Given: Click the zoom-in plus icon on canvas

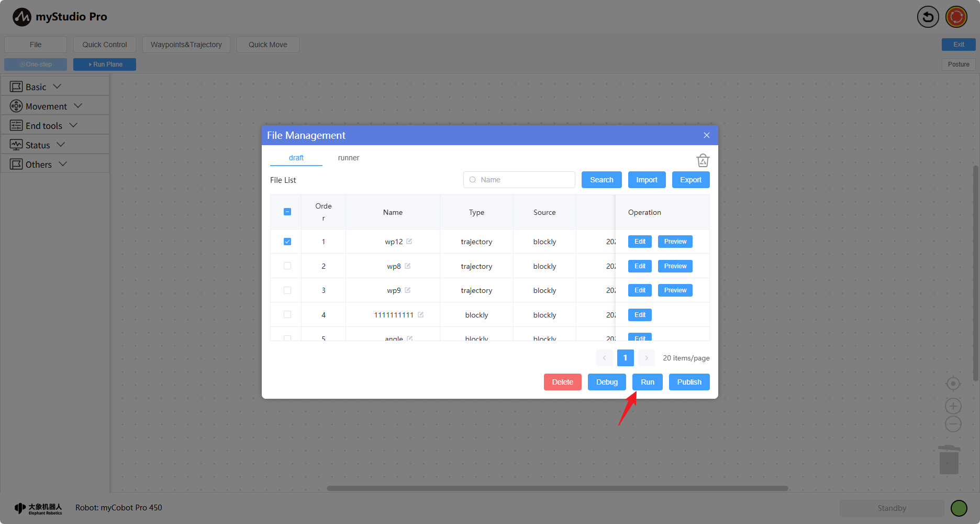Looking at the screenshot, I should click(953, 406).
